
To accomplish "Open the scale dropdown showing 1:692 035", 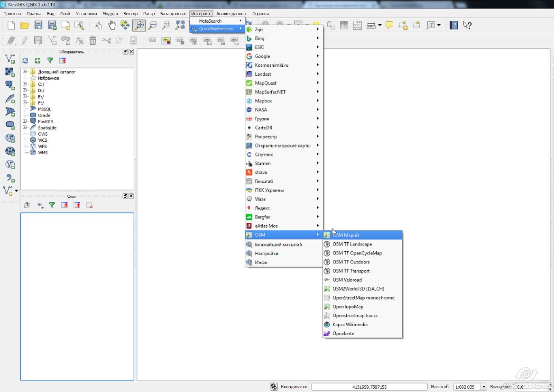I will coord(483,386).
